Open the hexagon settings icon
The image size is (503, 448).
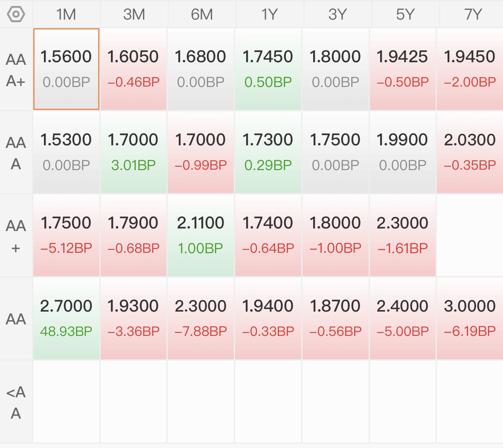(x=16, y=14)
